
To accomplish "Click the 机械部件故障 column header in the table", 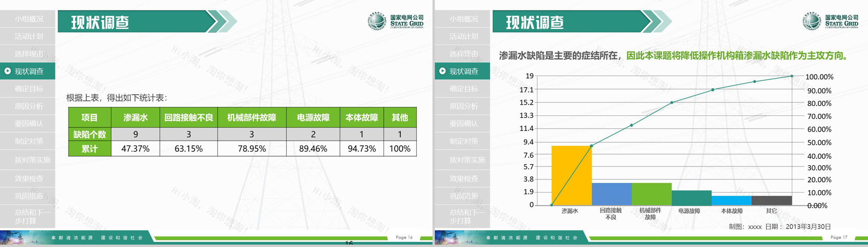I will pos(252,117).
